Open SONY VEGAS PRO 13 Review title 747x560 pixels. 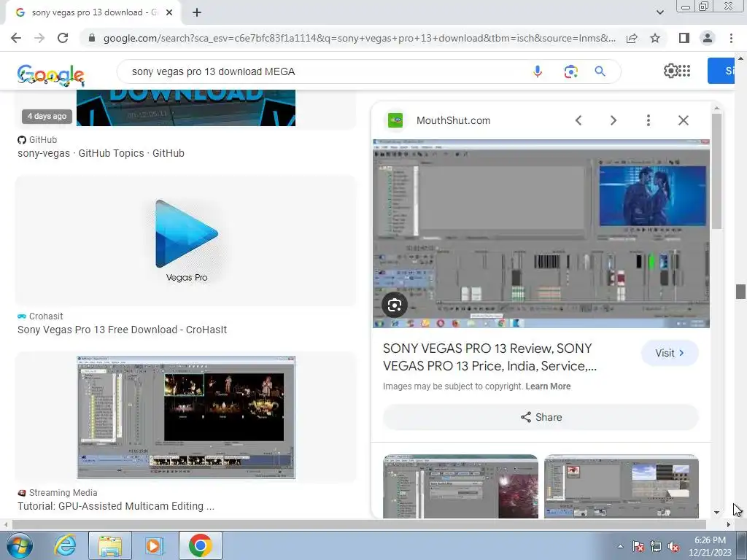click(489, 357)
